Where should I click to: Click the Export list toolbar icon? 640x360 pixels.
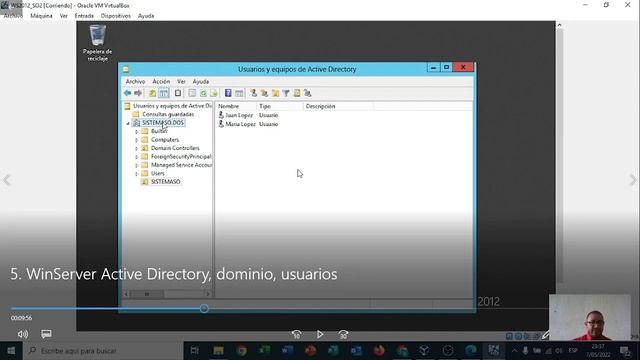(214, 93)
